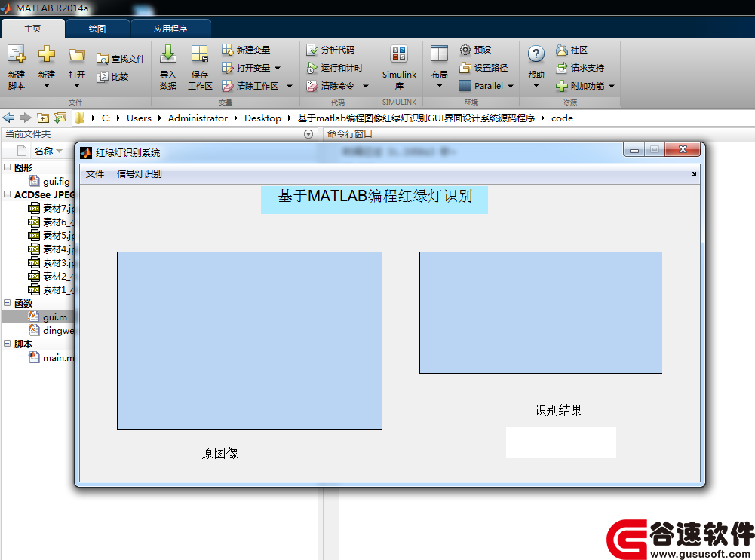Select gui.m in the file list

[55, 317]
